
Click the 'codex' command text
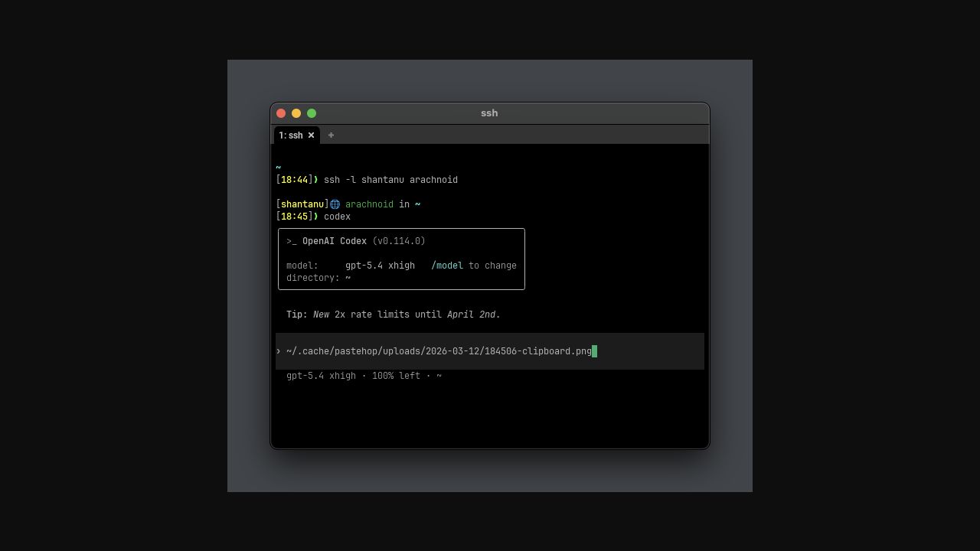coord(337,217)
